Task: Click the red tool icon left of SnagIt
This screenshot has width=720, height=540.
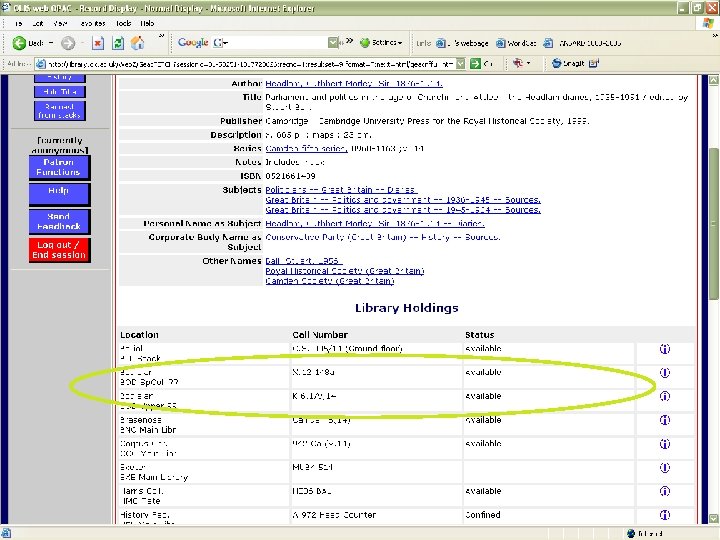Action: coord(518,63)
